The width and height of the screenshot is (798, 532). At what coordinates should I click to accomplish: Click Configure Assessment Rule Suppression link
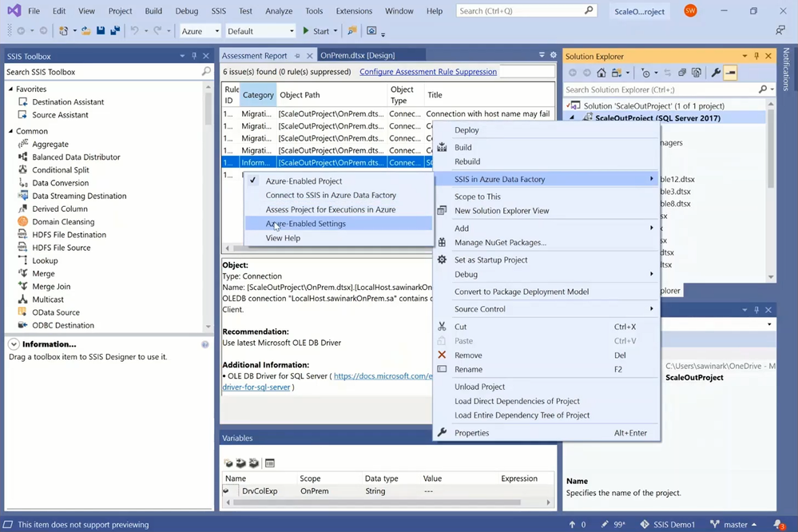428,72
